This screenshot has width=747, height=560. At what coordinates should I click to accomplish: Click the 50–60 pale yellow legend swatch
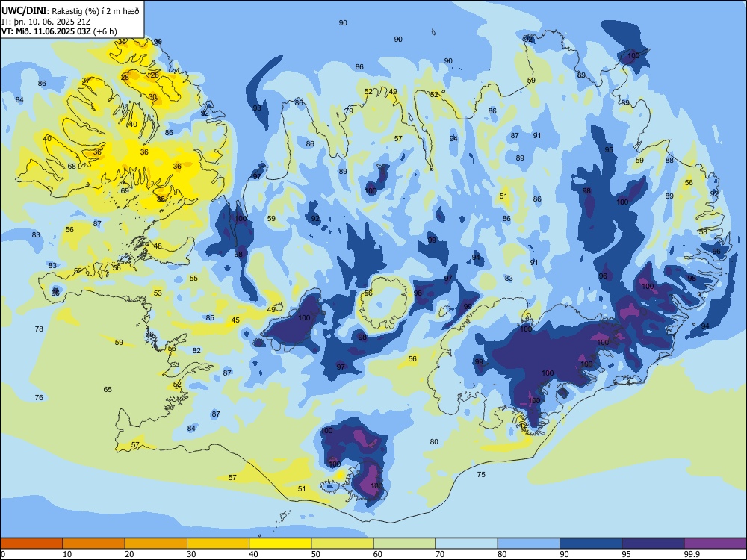pos(342,544)
